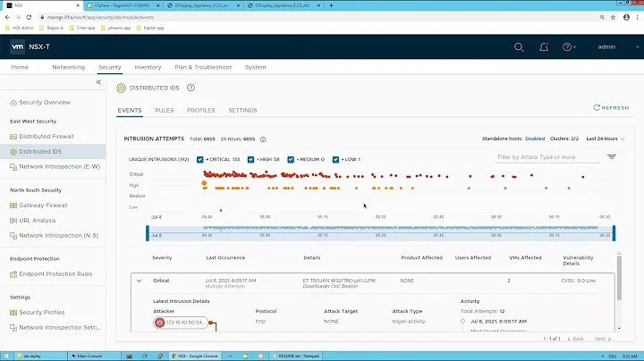The height and width of the screenshot is (361, 644).
Task: Click the Security Overview sidebar icon
Action: tap(13, 103)
